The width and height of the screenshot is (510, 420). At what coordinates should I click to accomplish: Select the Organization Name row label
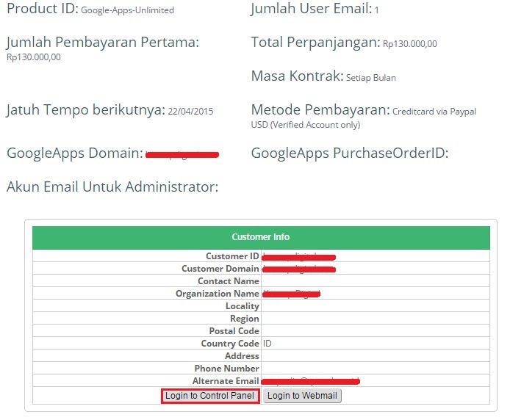(217, 294)
